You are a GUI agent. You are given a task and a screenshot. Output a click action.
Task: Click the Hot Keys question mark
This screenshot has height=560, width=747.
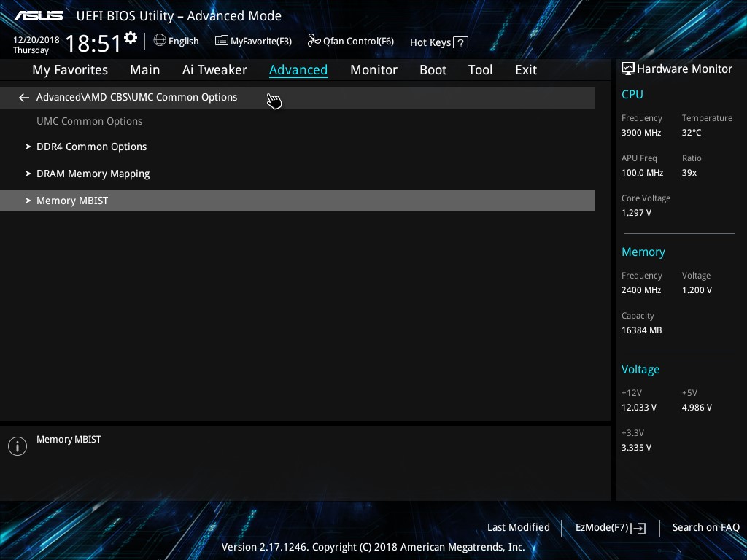click(x=461, y=43)
